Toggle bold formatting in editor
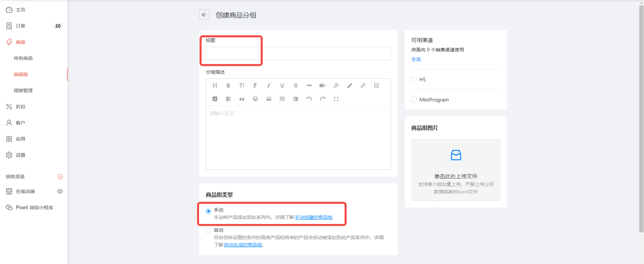 [x=228, y=85]
